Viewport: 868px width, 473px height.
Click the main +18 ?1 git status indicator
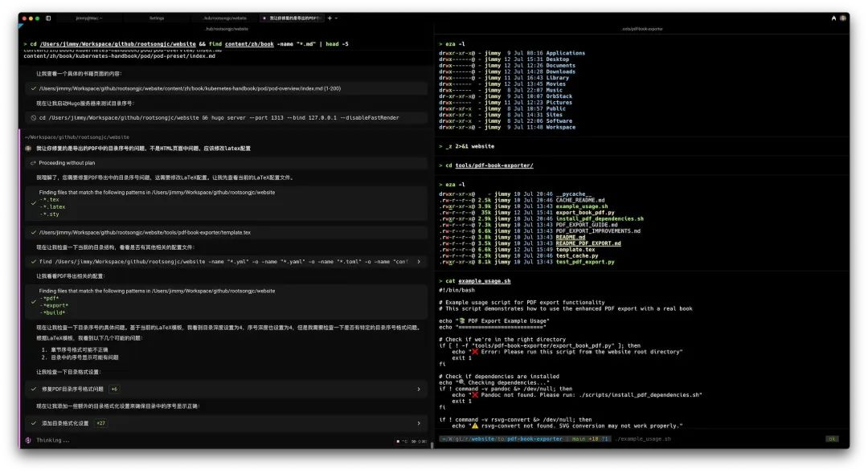pos(592,440)
